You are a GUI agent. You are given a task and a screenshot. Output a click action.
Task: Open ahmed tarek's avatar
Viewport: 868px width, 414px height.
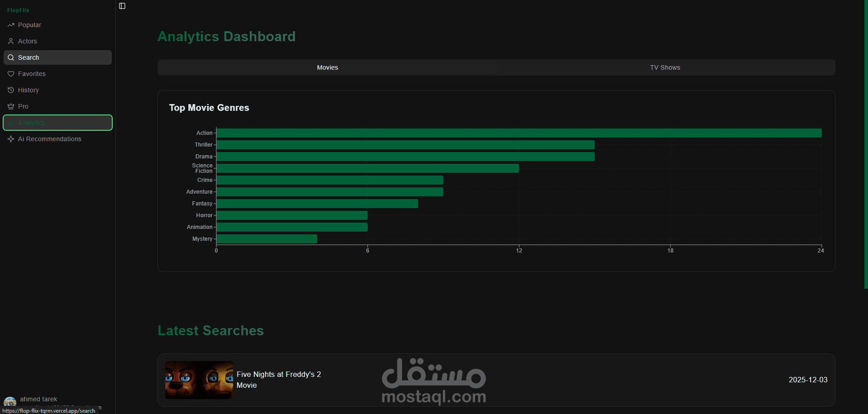pos(10,401)
